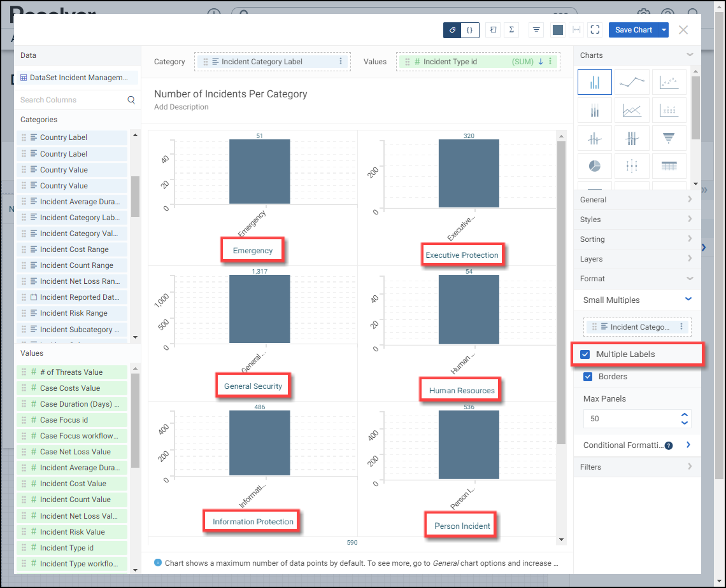Collapse the Small Multiples section
Image resolution: width=726 pixels, height=588 pixels.
688,299
